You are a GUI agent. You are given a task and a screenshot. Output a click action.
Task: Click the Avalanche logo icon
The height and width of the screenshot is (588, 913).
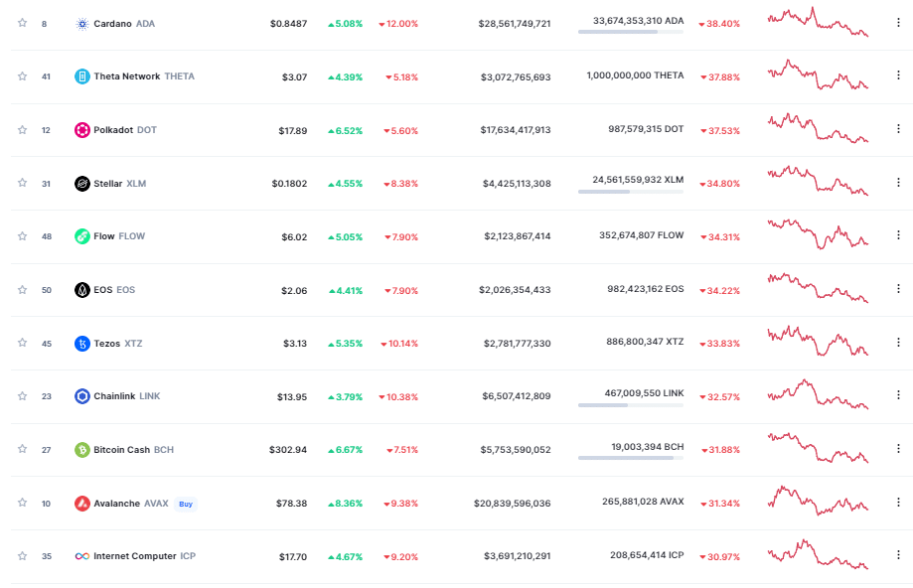[x=82, y=503]
